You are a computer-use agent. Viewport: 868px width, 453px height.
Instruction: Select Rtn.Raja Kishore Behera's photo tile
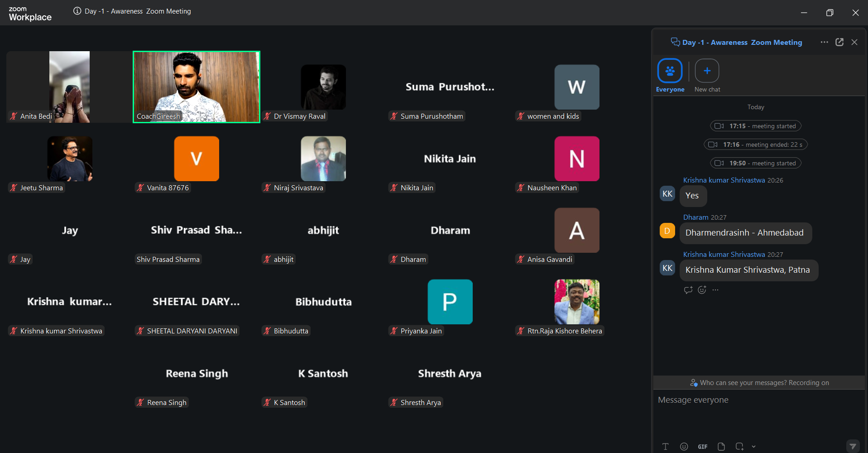(x=577, y=302)
